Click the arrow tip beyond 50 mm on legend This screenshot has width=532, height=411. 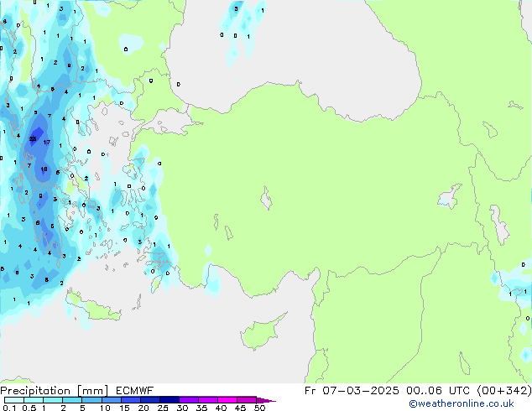(266, 400)
